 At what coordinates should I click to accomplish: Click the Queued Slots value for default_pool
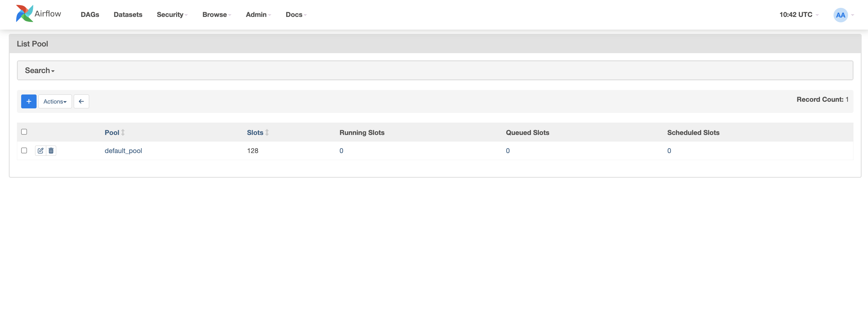tap(508, 151)
